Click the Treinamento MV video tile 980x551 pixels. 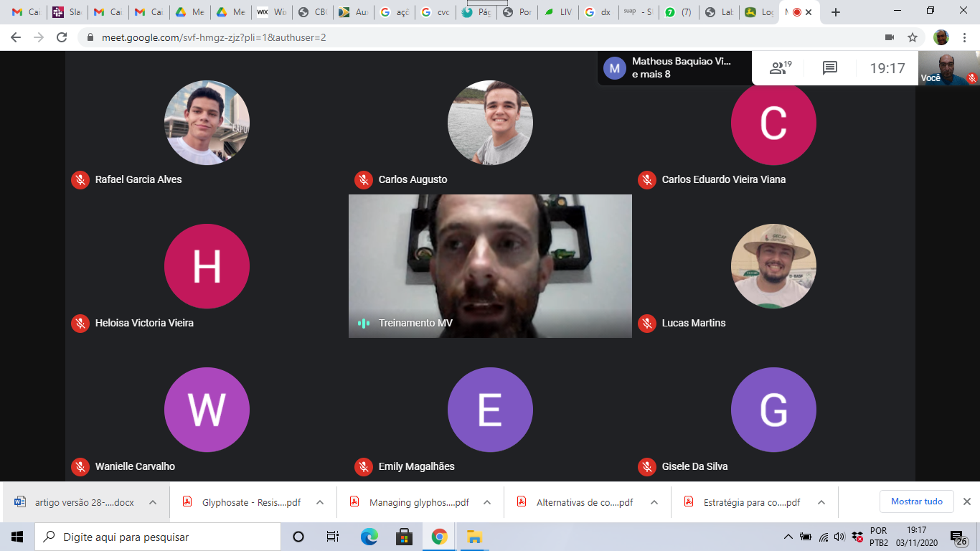490,265
